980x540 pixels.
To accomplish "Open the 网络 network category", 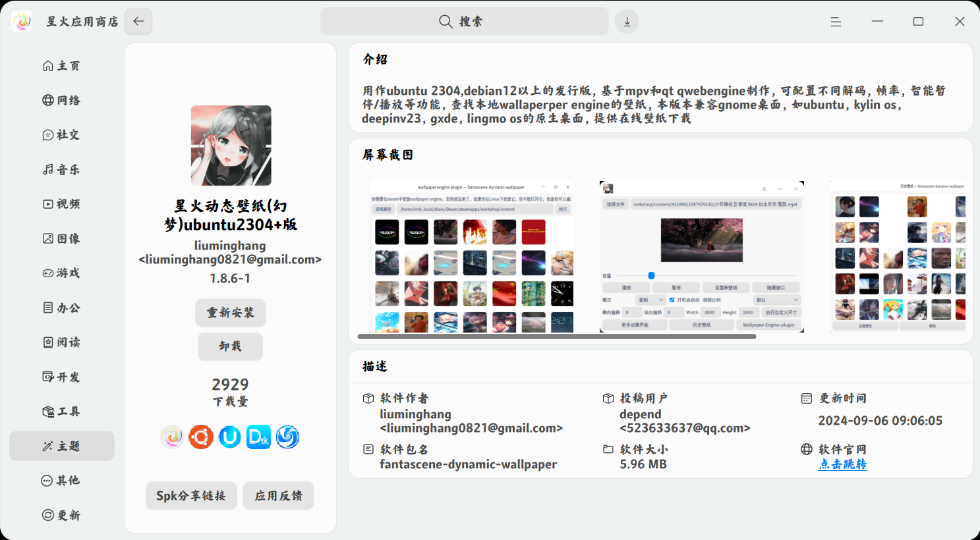I will [62, 100].
